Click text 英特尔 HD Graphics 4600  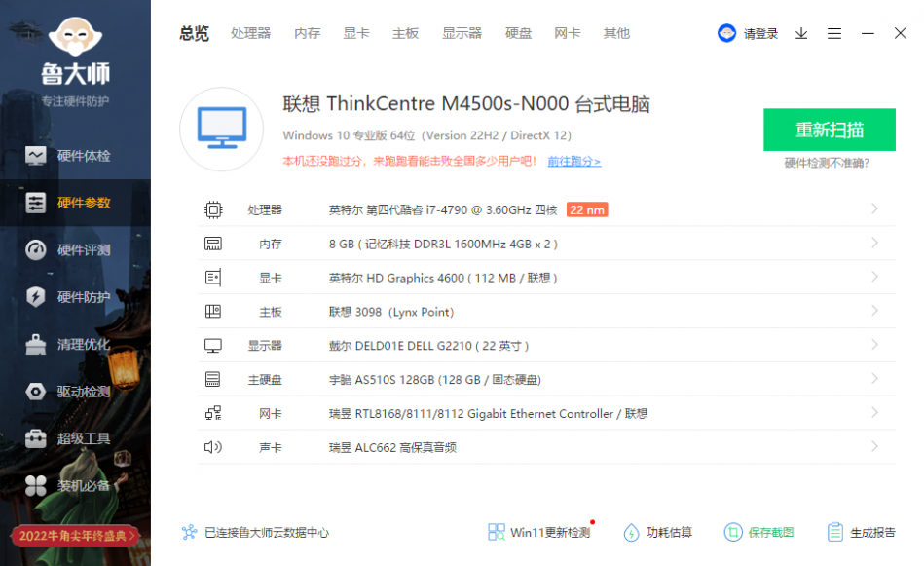tap(396, 278)
